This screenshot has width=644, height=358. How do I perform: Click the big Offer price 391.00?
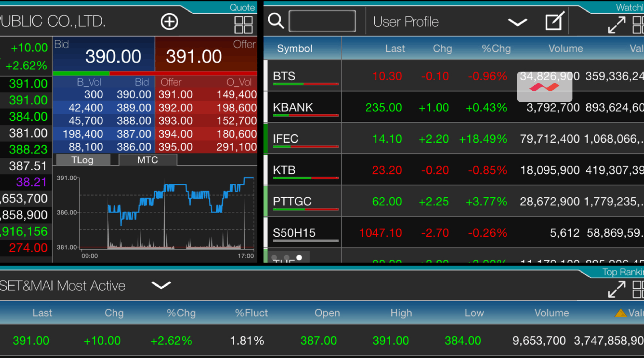coord(194,56)
